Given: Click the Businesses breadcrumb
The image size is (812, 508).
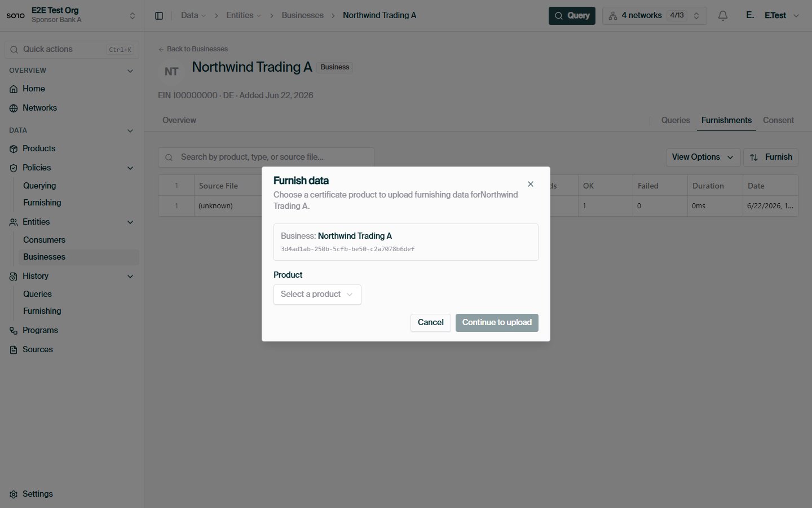Looking at the screenshot, I should point(303,16).
